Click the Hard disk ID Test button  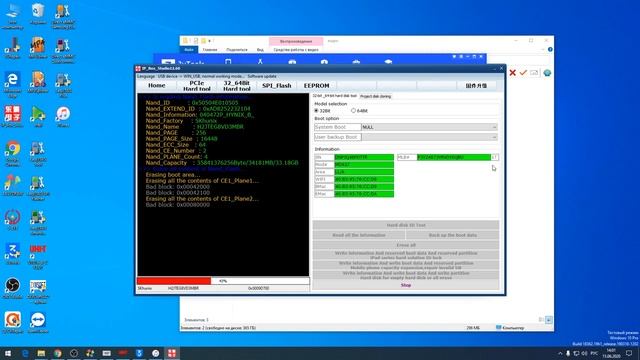click(406, 225)
